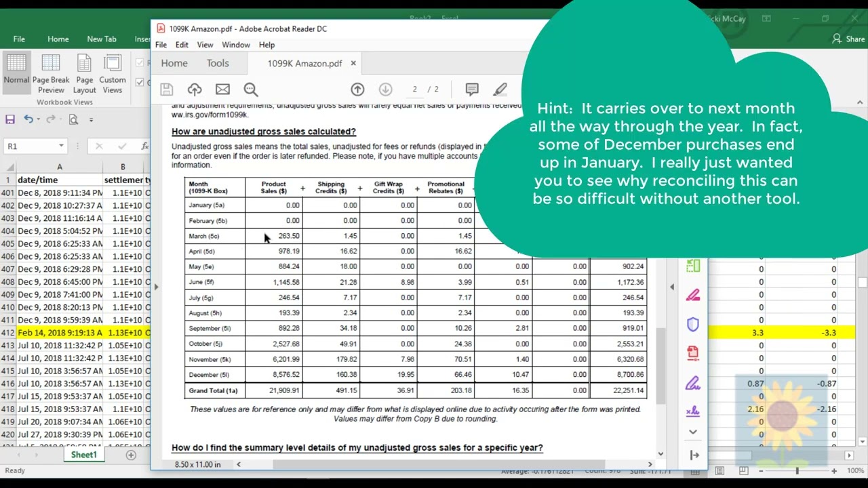Open Acrobat File menu
Image resolution: width=868 pixels, height=488 pixels.
click(x=161, y=45)
